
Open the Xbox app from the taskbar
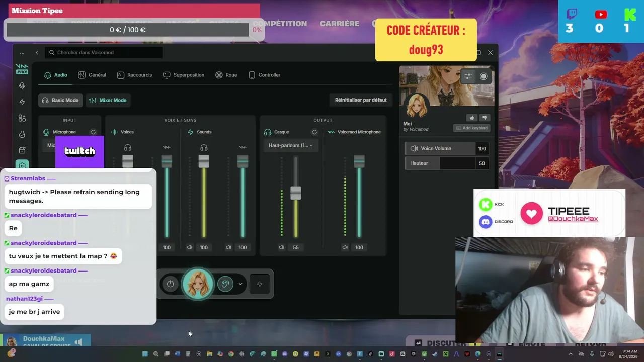(424, 354)
